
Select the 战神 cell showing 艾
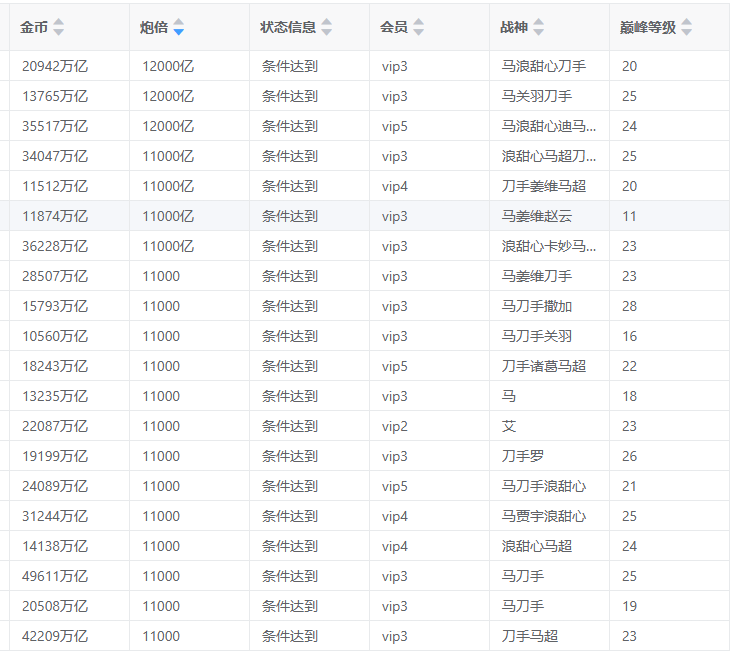[x=509, y=426]
